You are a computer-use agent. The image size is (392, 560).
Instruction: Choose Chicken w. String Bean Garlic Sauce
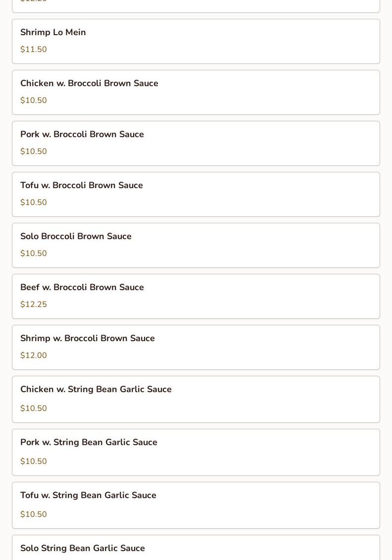pyautogui.click(x=96, y=390)
